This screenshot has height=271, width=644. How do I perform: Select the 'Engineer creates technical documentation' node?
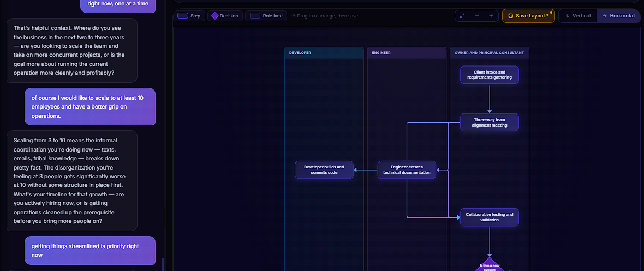407,170
